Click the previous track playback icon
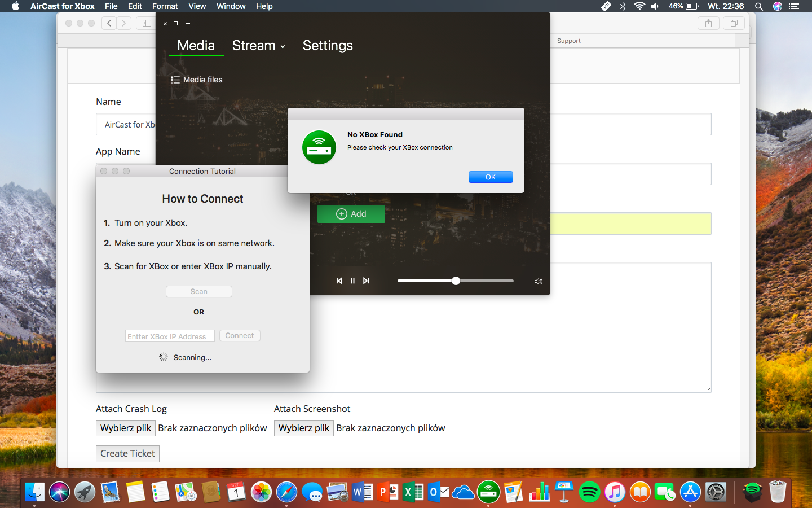The height and width of the screenshot is (508, 812). click(339, 281)
